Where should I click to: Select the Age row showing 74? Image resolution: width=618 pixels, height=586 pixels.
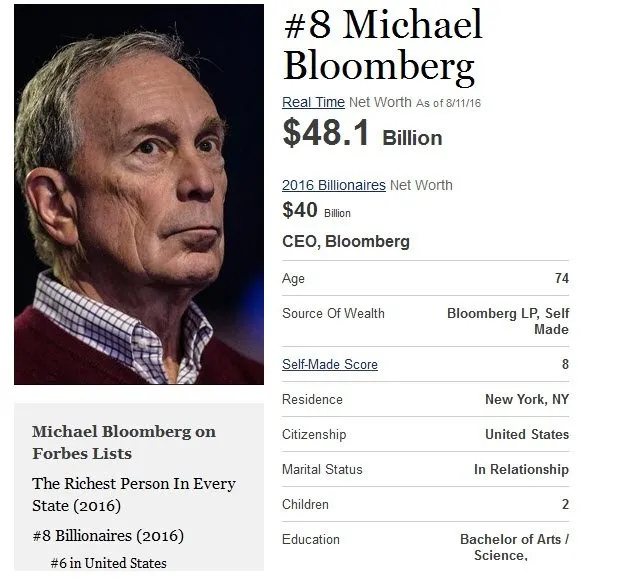426,278
